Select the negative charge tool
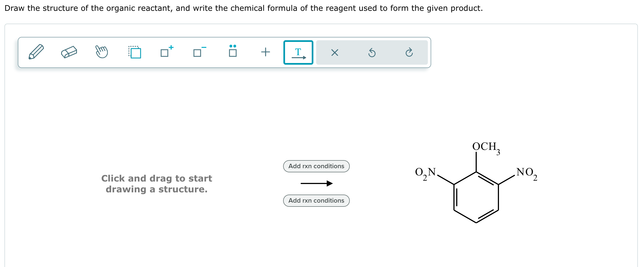The image size is (644, 267). point(198,53)
